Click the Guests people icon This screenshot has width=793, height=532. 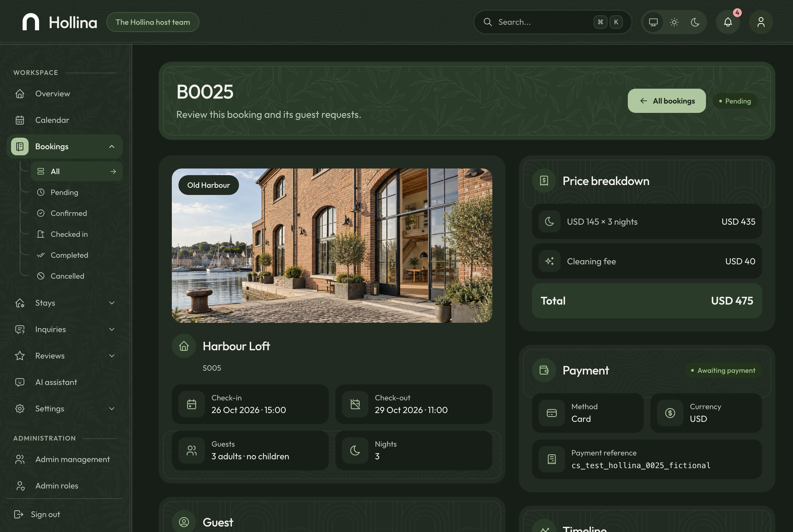click(x=192, y=450)
